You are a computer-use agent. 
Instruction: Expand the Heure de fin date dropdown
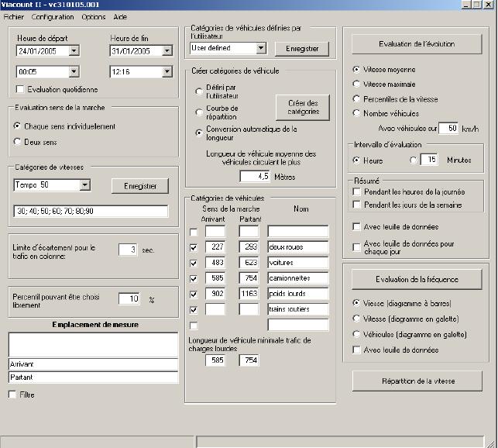click(167, 51)
